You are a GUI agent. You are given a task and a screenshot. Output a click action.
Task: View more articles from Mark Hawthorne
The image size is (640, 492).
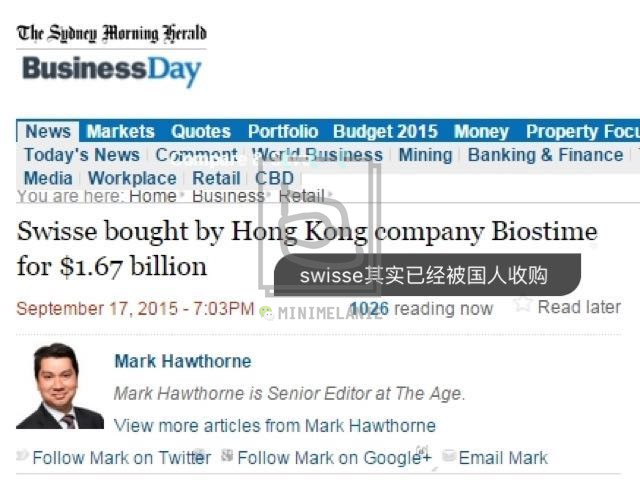[274, 425]
